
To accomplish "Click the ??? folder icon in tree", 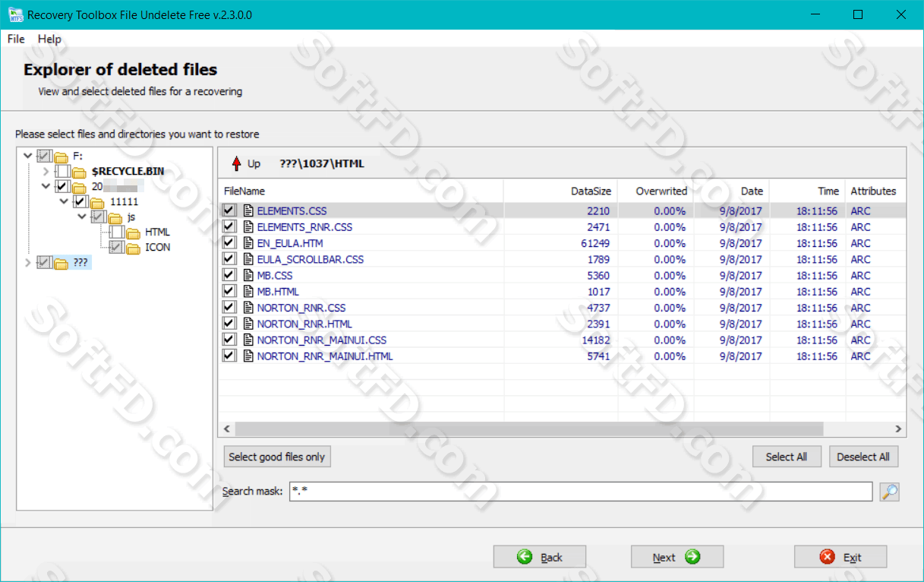I will pyautogui.click(x=62, y=263).
